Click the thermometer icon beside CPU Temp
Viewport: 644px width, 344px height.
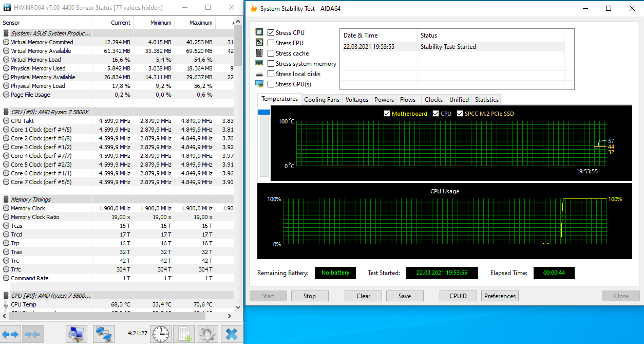point(6,304)
